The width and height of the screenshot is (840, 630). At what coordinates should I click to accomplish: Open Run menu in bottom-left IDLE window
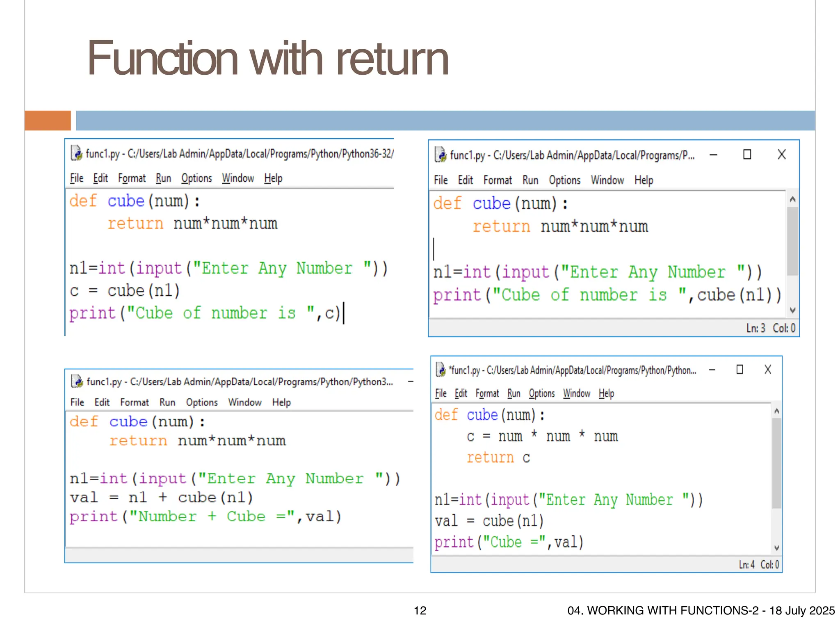167,402
